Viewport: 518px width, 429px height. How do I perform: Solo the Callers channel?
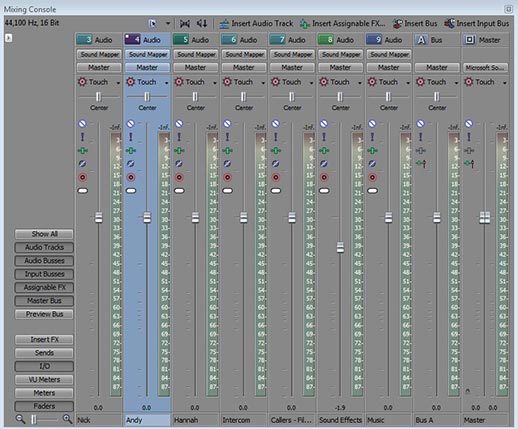[276, 137]
